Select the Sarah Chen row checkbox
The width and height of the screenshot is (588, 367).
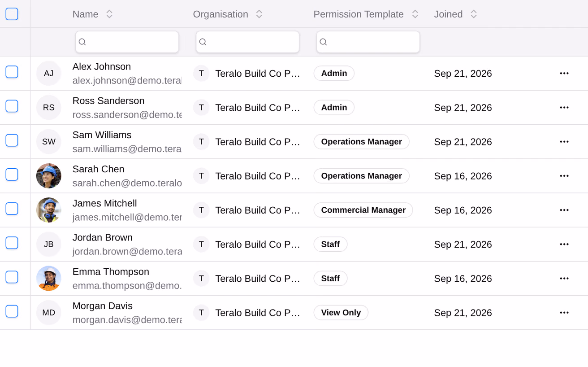[12, 174]
